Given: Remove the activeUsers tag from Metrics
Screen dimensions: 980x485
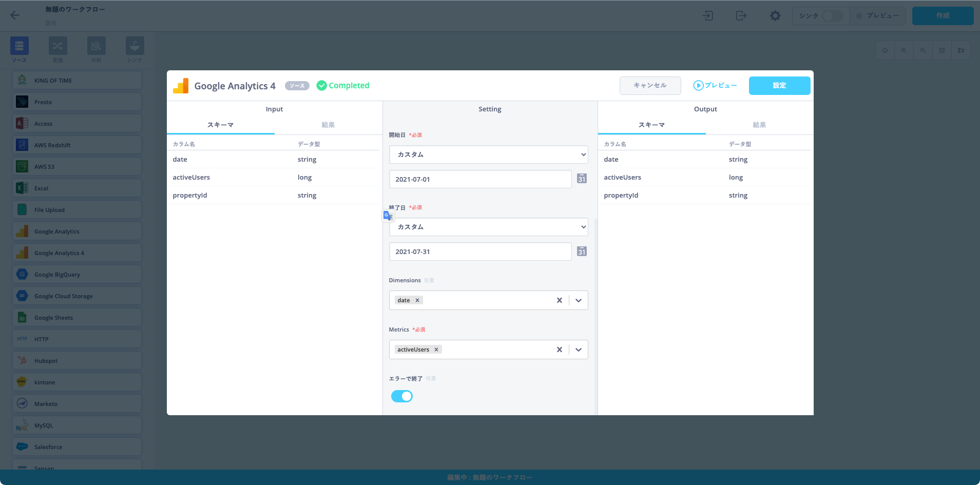Looking at the screenshot, I should click(436, 350).
